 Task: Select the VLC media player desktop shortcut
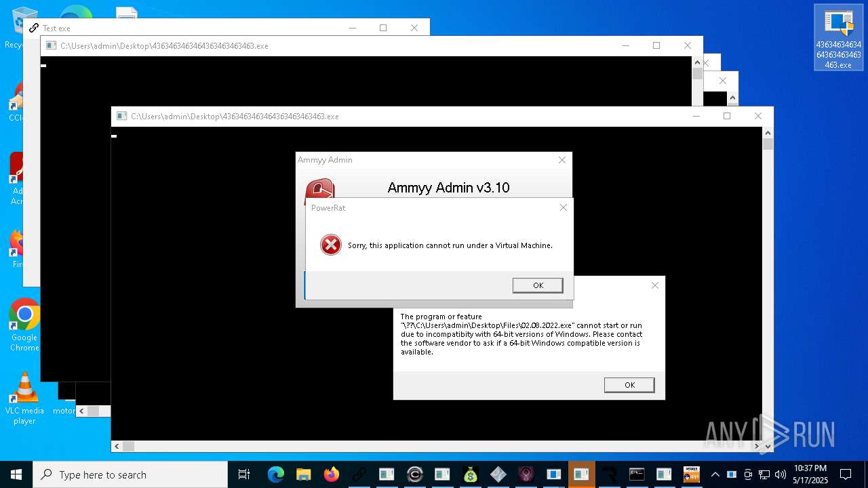tap(24, 399)
